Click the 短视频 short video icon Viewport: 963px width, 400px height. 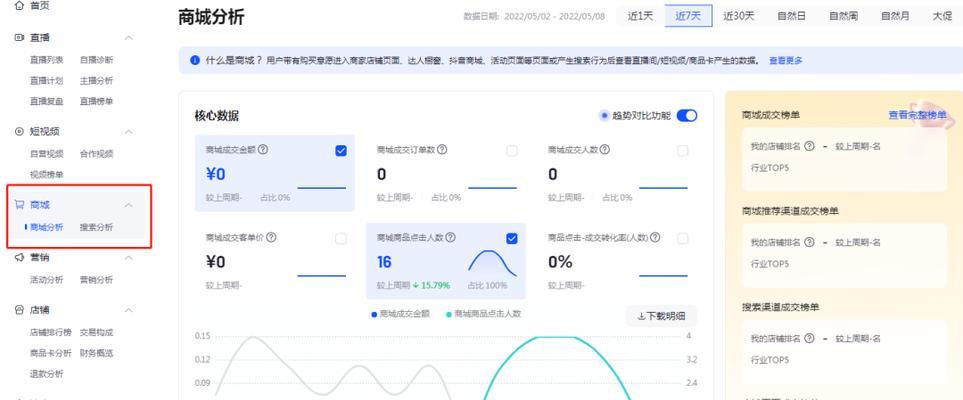click(19, 131)
